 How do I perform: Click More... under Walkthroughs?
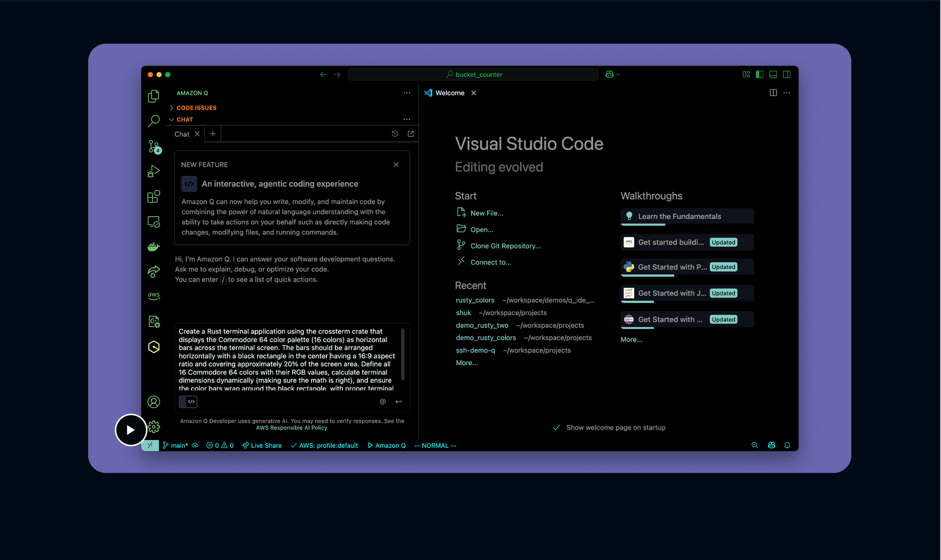click(631, 339)
